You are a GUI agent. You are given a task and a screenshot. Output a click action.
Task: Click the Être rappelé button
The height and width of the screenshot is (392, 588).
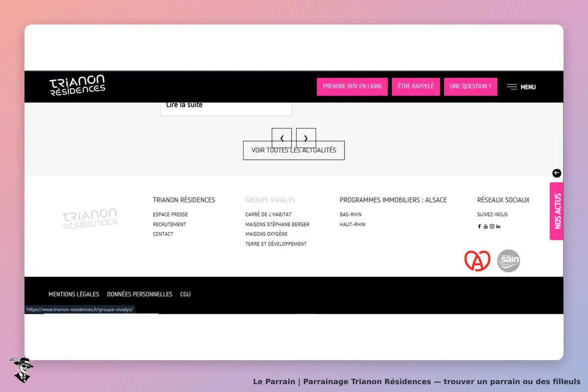[x=416, y=86]
